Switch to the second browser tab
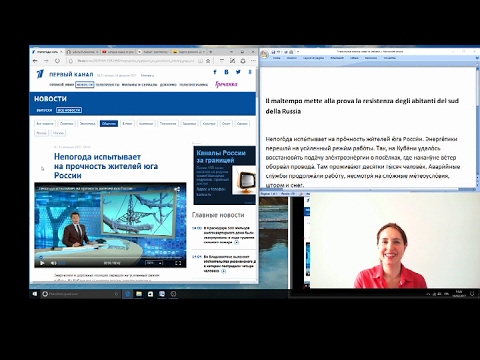 point(82,52)
